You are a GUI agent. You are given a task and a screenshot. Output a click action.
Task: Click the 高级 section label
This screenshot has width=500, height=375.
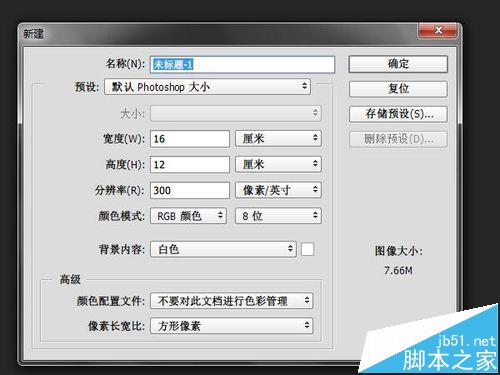click(x=70, y=279)
